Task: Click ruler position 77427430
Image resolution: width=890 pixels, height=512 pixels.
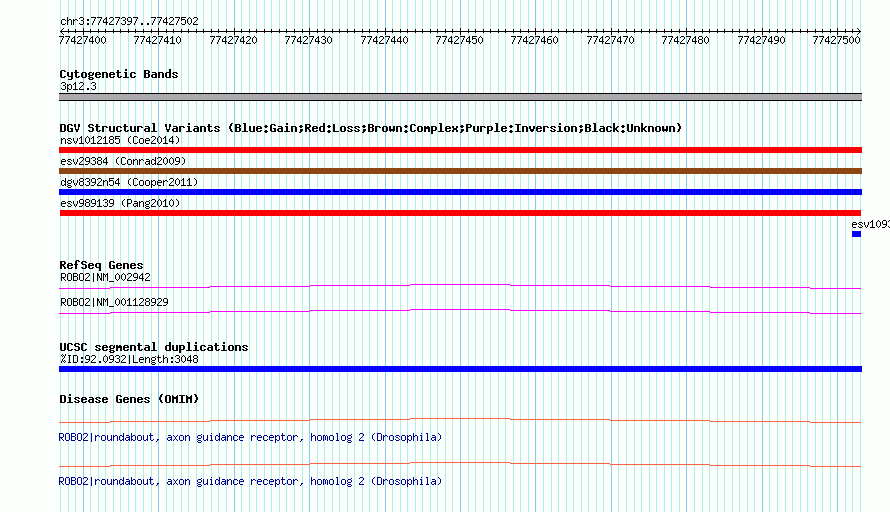Action: point(308,40)
